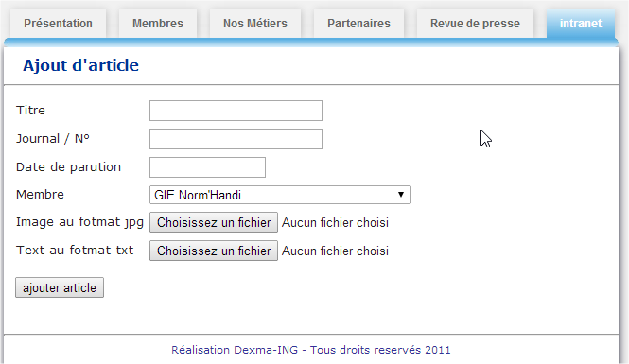Submit with the ajouter article button
This screenshot has height=364, width=629.
tap(60, 287)
